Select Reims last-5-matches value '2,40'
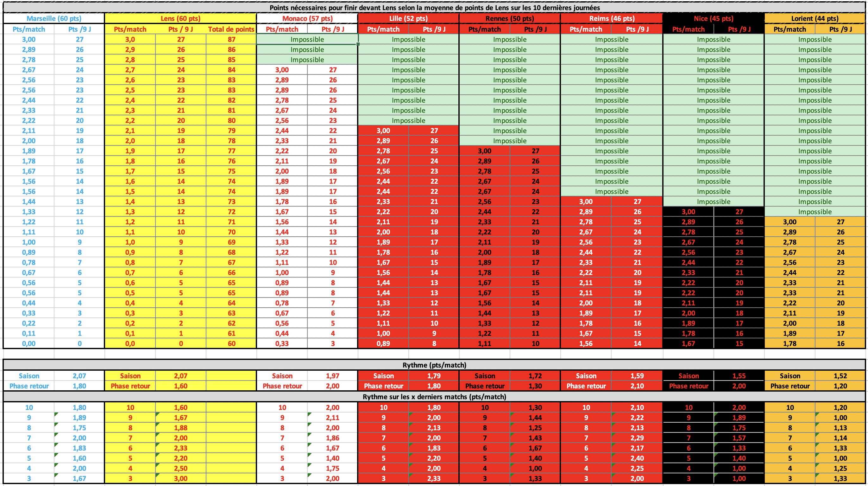868x486 pixels. pos(637,458)
